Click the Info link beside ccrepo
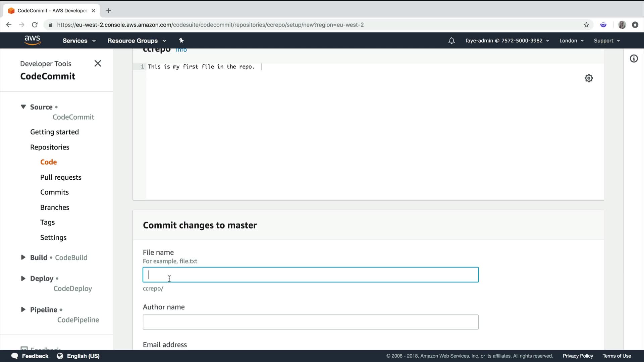Viewport: 644px width, 362px height. [x=181, y=50]
